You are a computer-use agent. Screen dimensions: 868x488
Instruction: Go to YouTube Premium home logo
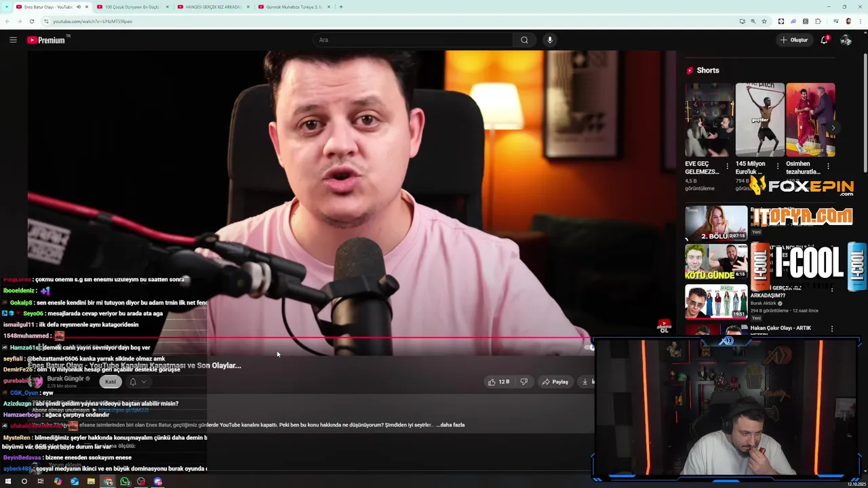[46, 40]
